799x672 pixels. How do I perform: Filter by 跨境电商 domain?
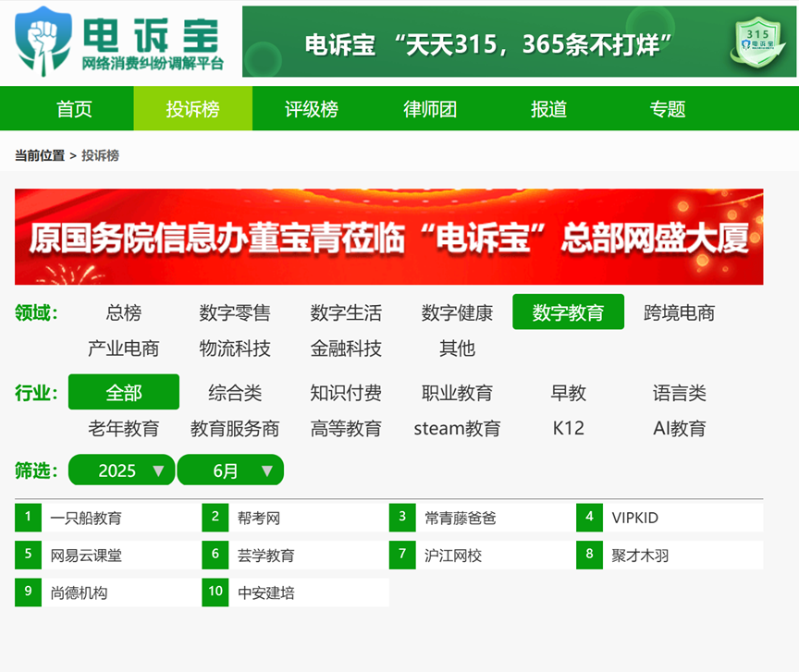680,312
